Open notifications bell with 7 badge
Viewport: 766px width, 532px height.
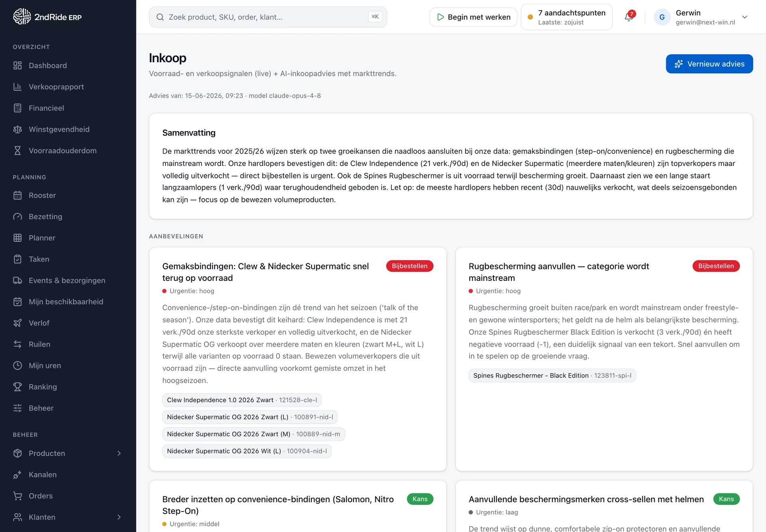[x=629, y=17]
